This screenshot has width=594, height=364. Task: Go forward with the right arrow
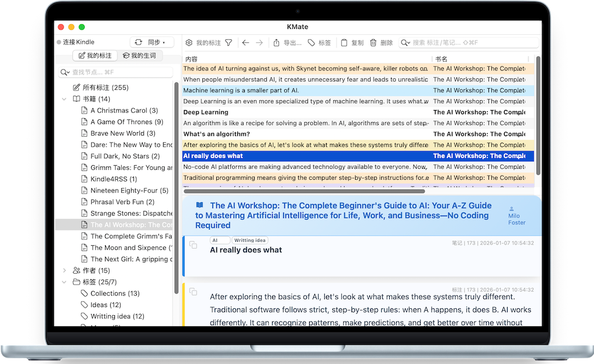259,43
